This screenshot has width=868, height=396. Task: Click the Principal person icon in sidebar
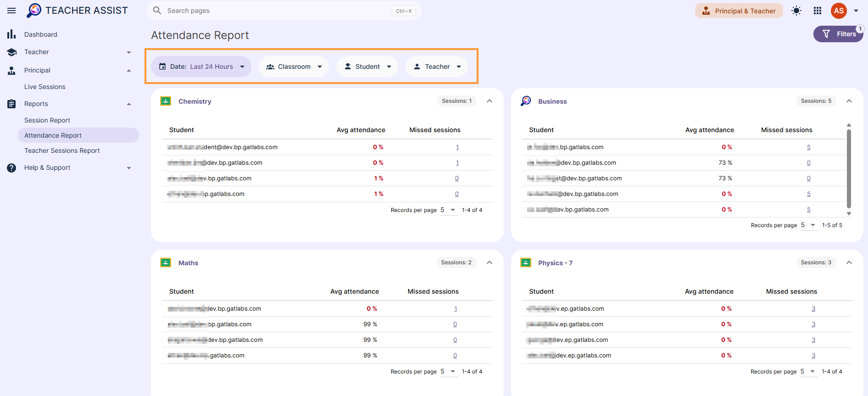click(11, 70)
